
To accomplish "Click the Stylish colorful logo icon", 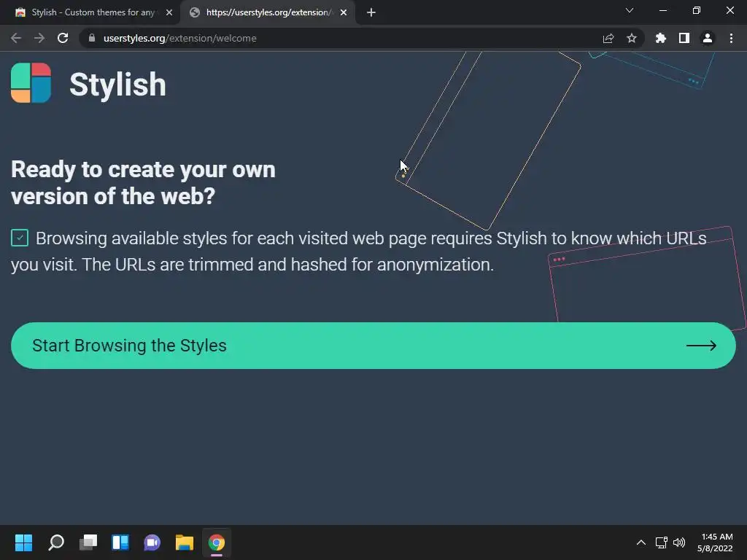I will click(31, 83).
